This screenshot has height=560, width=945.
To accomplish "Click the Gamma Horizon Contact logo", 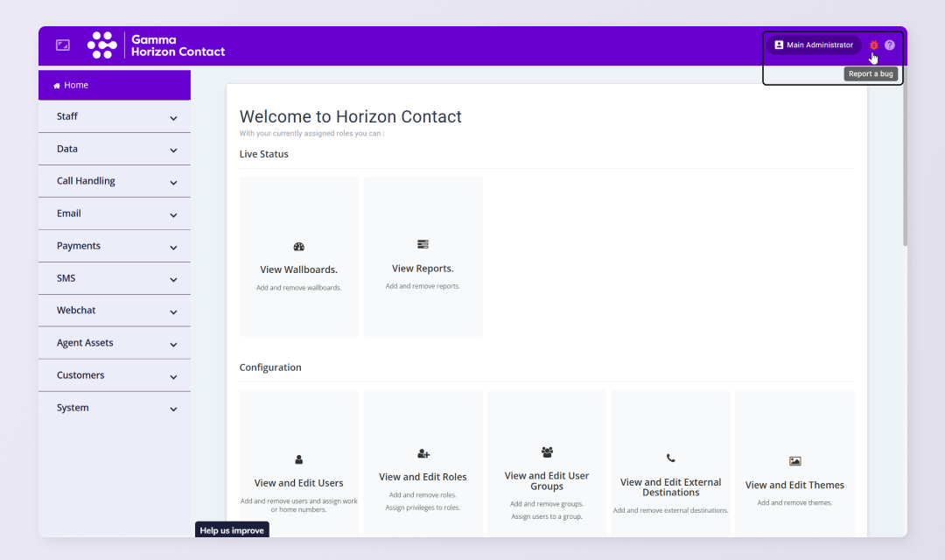I will coord(157,45).
